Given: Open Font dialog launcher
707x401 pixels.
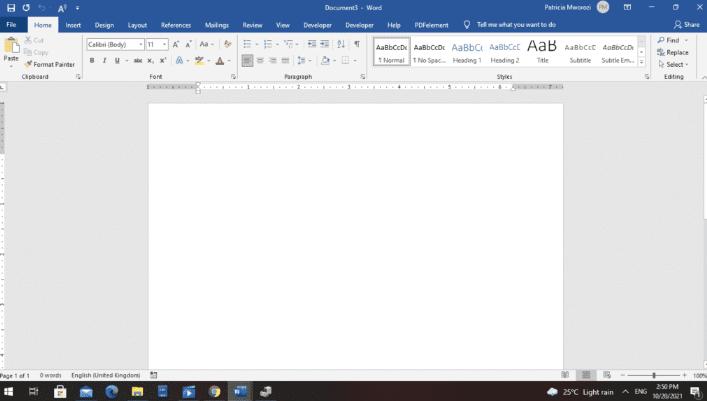Looking at the screenshot, I should pos(233,77).
